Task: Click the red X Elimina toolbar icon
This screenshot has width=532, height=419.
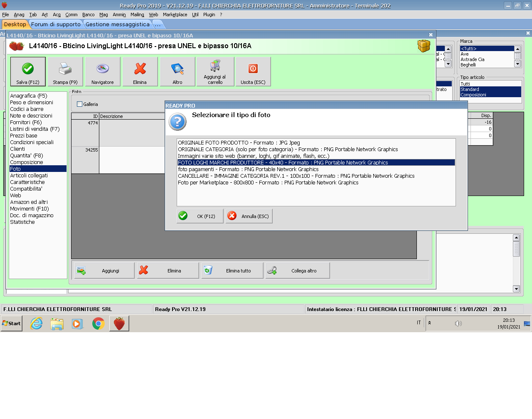Action: (140, 69)
